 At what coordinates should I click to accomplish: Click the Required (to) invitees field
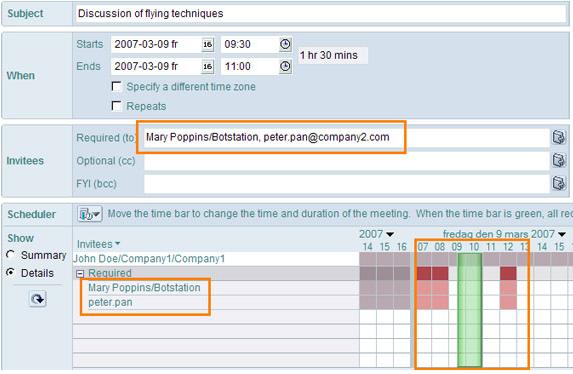click(346, 137)
